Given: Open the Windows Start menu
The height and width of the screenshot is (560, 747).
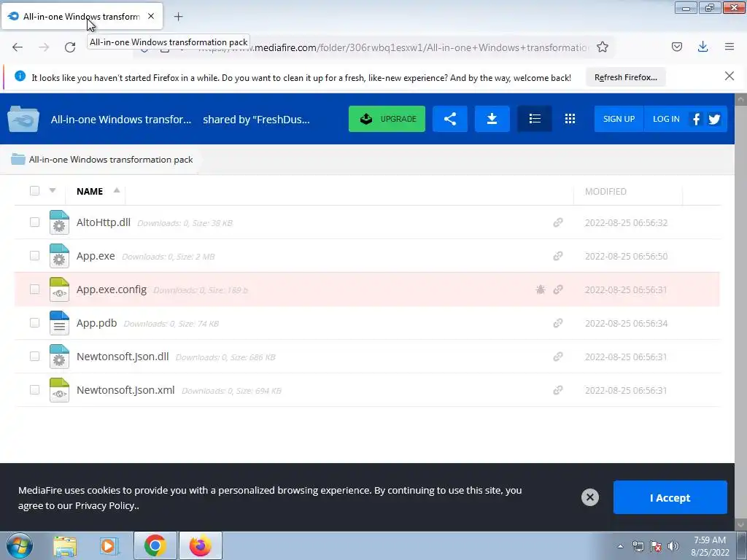Looking at the screenshot, I should (x=19, y=545).
